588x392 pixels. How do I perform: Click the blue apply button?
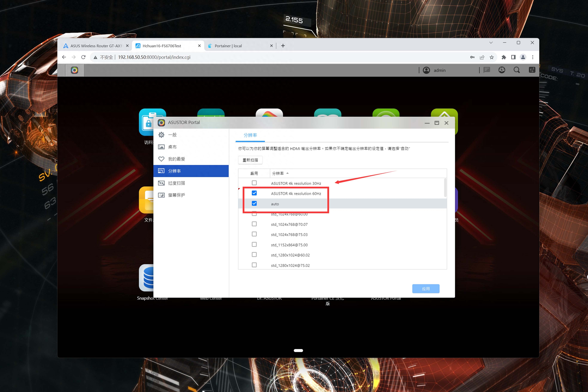point(426,289)
